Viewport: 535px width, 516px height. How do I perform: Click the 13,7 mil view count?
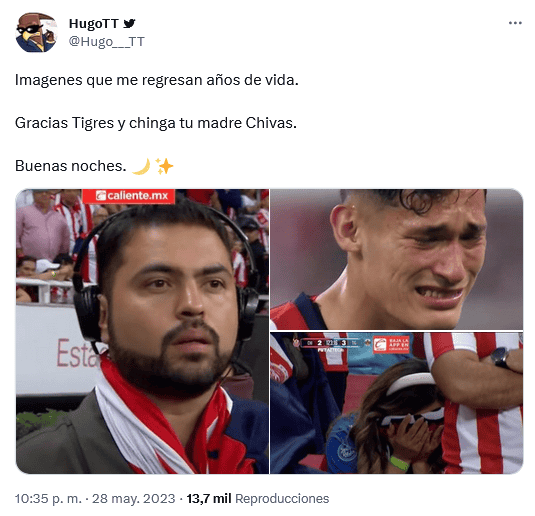pyautogui.click(x=209, y=499)
